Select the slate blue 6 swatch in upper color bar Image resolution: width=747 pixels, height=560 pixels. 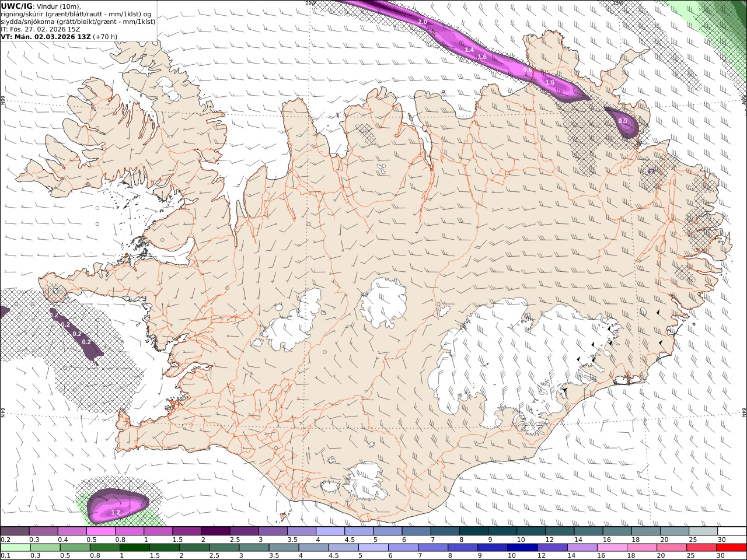click(416, 531)
